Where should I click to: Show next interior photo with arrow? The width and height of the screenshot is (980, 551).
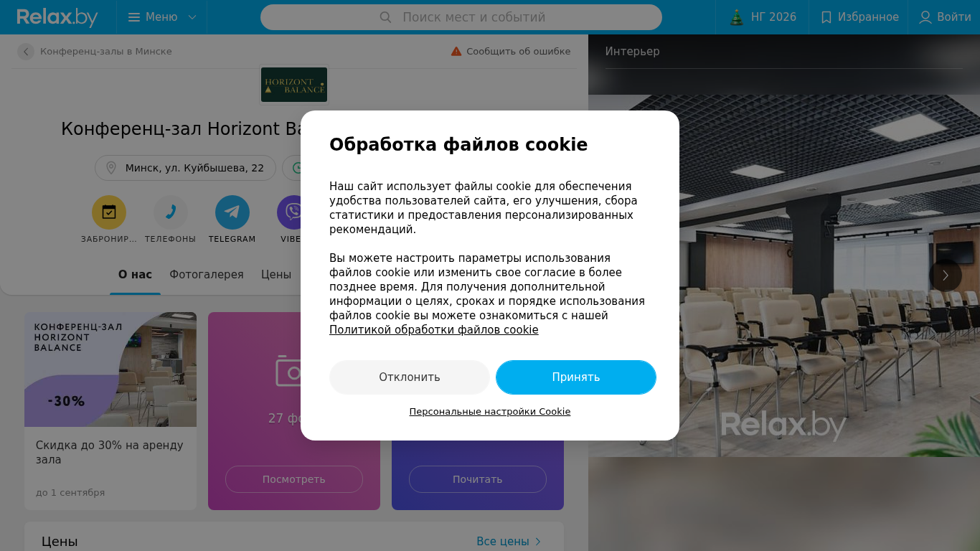click(946, 275)
